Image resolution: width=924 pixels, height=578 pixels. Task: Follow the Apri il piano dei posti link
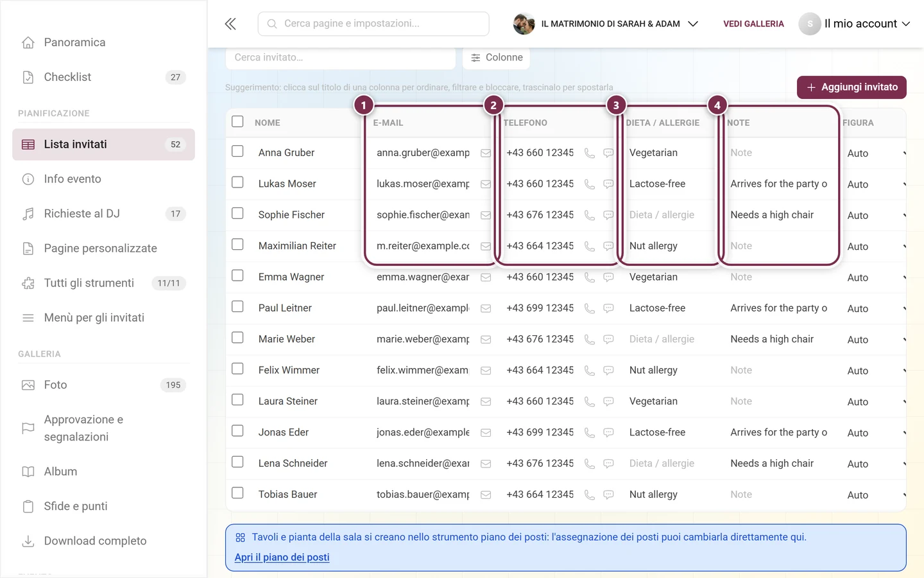coord(282,557)
